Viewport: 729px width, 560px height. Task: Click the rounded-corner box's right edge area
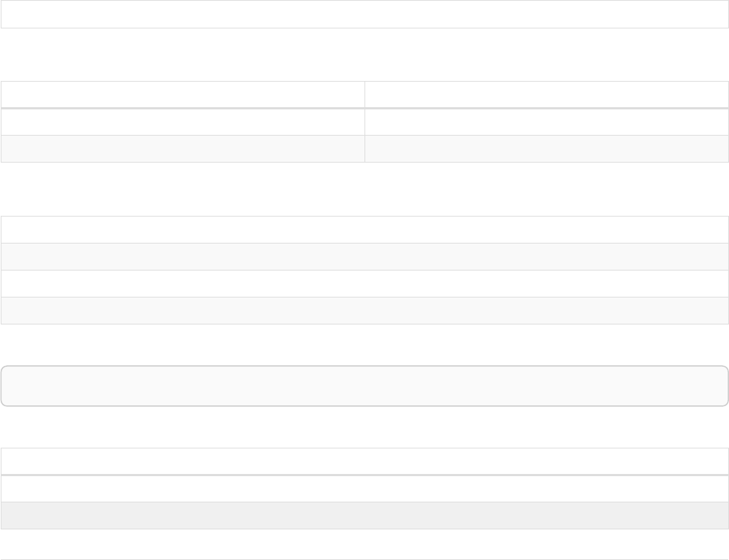point(727,386)
